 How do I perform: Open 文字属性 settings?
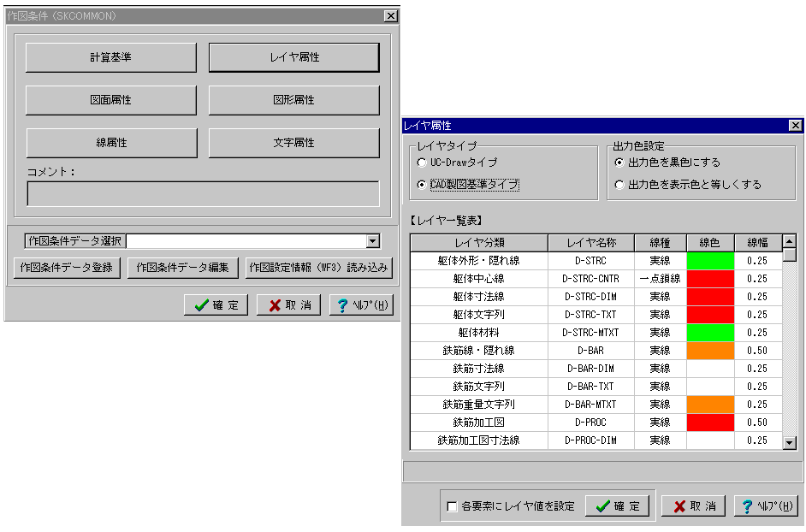(293, 143)
